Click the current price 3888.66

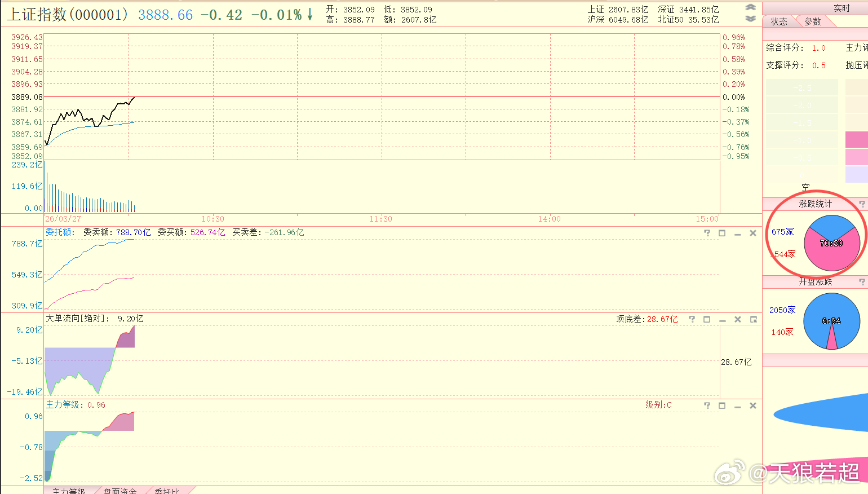click(166, 15)
